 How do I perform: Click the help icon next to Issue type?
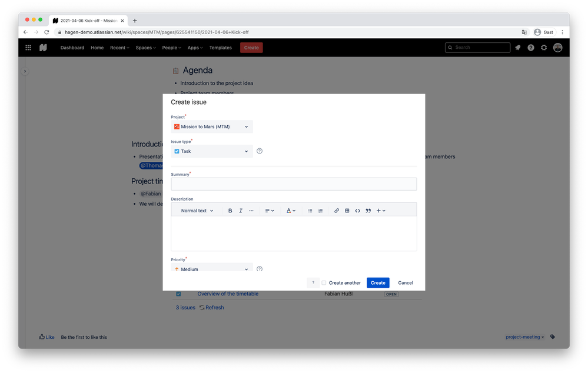pos(260,151)
